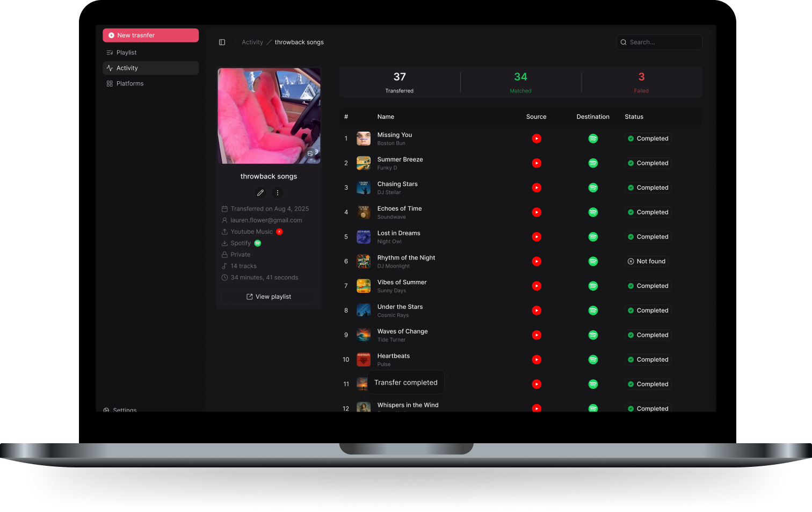Click the View playlist button
Screen dimensions: 812x512
click(269, 296)
